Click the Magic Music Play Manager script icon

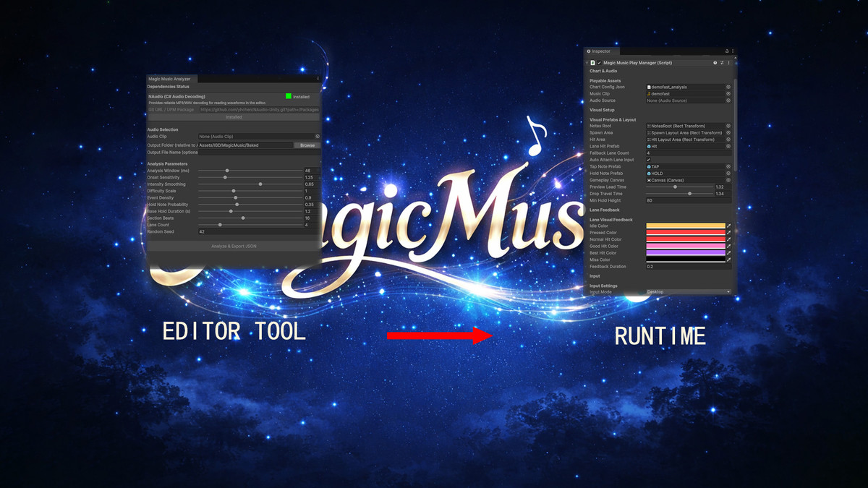coord(592,63)
